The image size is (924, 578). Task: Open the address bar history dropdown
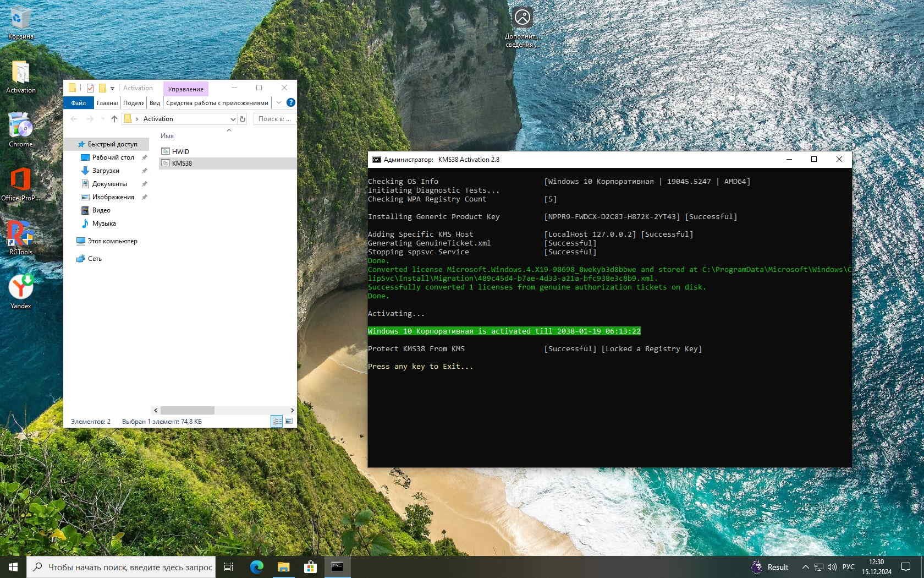click(x=233, y=119)
